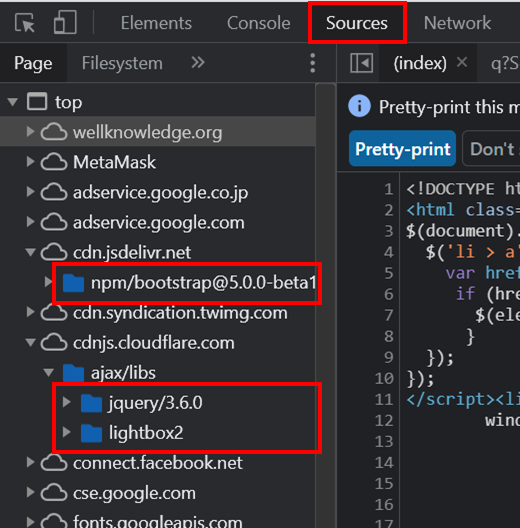This screenshot has width=520, height=528.
Task: Click line number 5 in gutter
Action: (x=389, y=273)
